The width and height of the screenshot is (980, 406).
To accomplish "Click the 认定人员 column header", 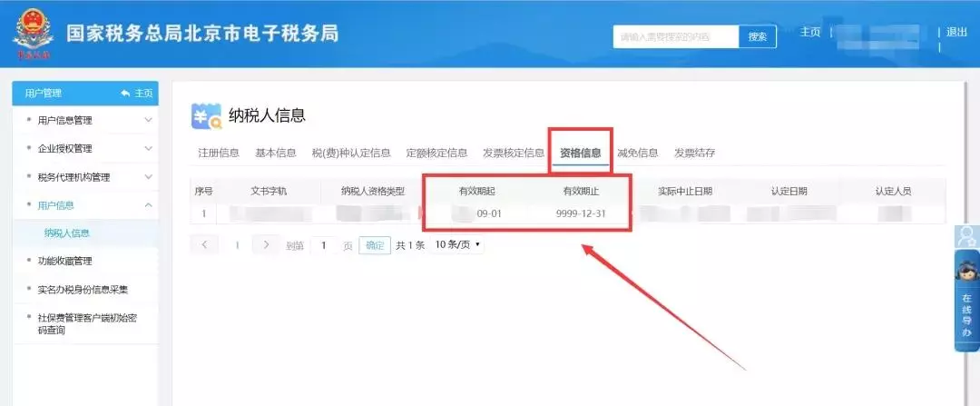I will click(893, 192).
